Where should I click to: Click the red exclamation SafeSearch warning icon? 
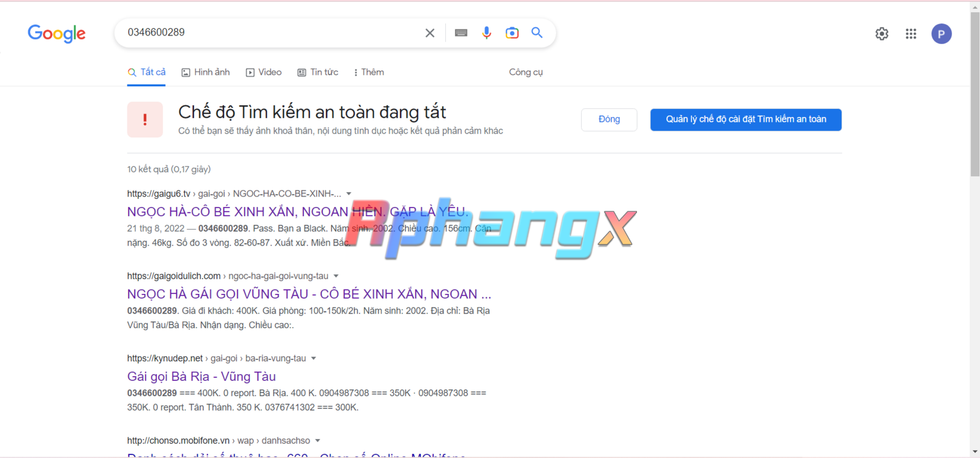(x=145, y=119)
